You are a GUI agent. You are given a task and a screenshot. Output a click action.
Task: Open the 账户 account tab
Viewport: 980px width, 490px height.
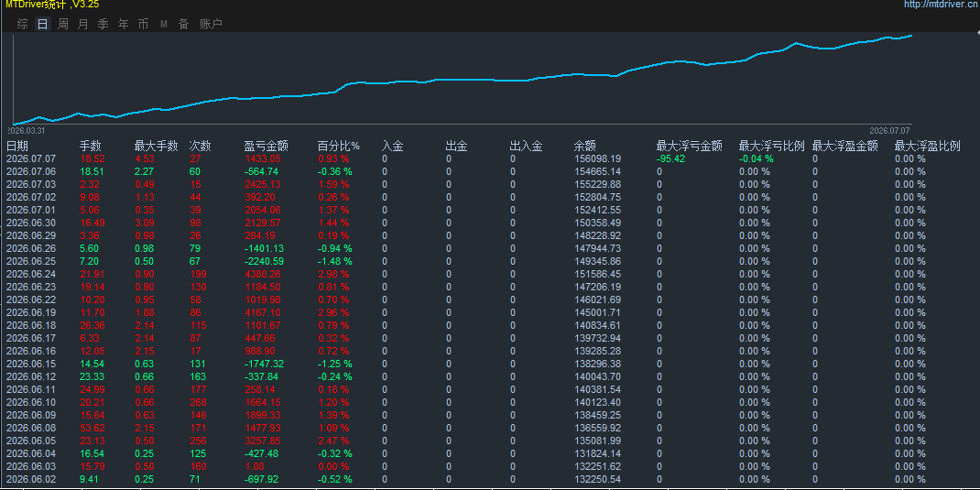tap(212, 25)
